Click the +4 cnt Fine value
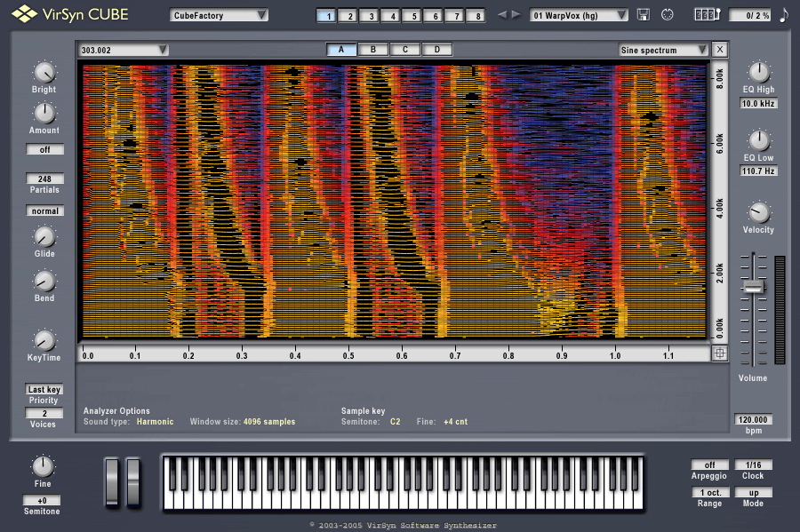Screen dimensions: 800x532 [456, 421]
